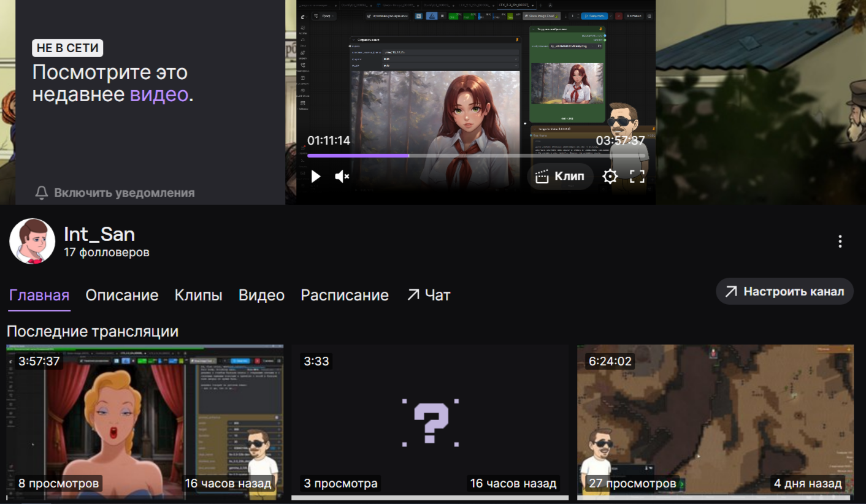
Task: Select the Главная tab
Action: [x=39, y=295]
